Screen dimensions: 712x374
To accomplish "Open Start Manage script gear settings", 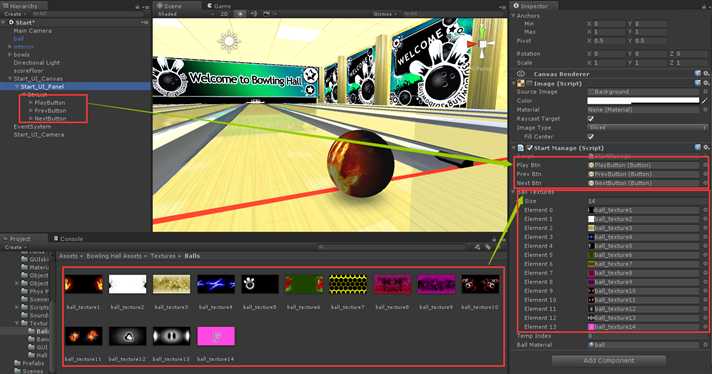I will click(x=707, y=148).
